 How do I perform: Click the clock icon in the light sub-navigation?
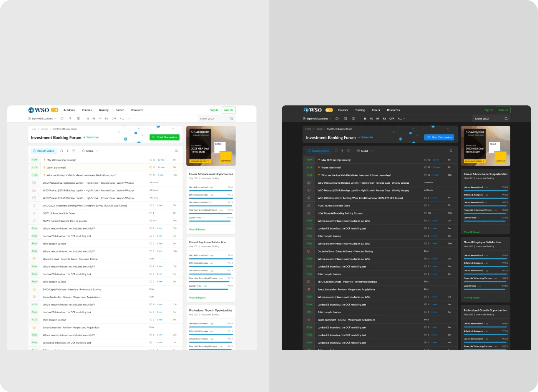click(62, 119)
